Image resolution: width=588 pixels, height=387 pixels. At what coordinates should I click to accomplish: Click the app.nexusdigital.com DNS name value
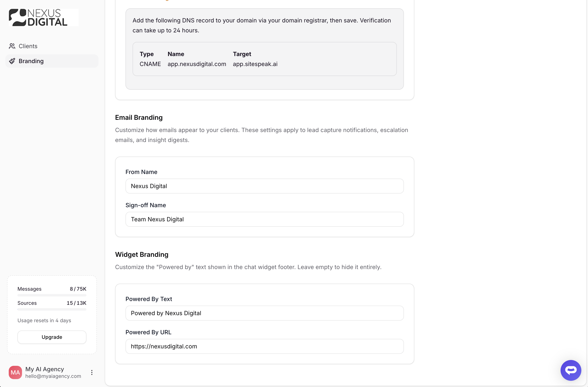click(197, 64)
